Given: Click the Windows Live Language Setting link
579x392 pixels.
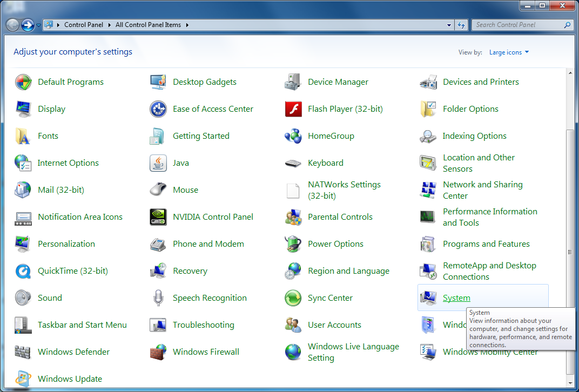Looking at the screenshot, I should point(353,352).
